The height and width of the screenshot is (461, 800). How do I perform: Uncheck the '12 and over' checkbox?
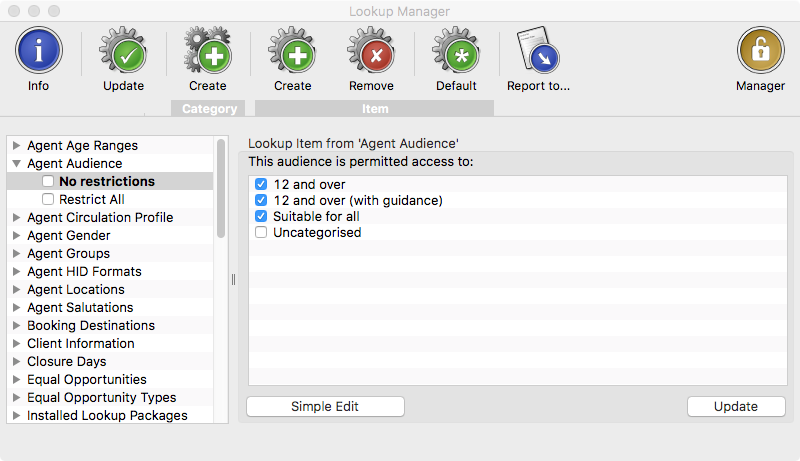[x=261, y=184]
